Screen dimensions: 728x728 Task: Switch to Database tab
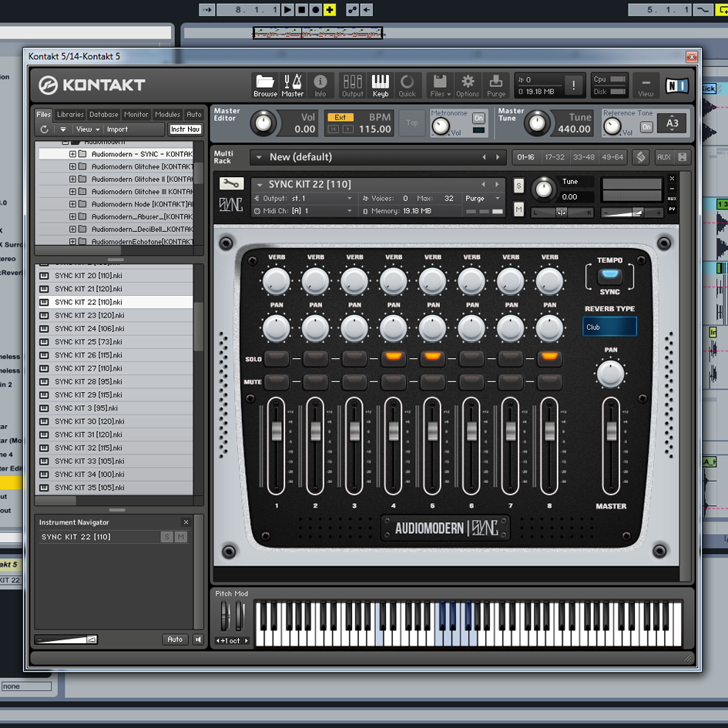103,114
